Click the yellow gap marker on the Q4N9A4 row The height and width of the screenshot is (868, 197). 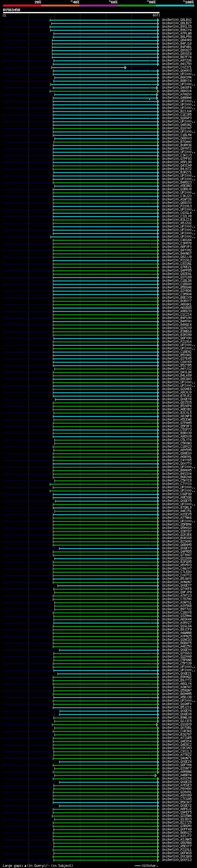(150, 99)
